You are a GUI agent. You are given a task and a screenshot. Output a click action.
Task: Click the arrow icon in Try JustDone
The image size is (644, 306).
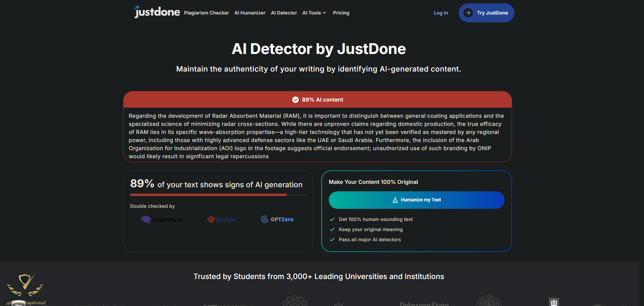468,13
